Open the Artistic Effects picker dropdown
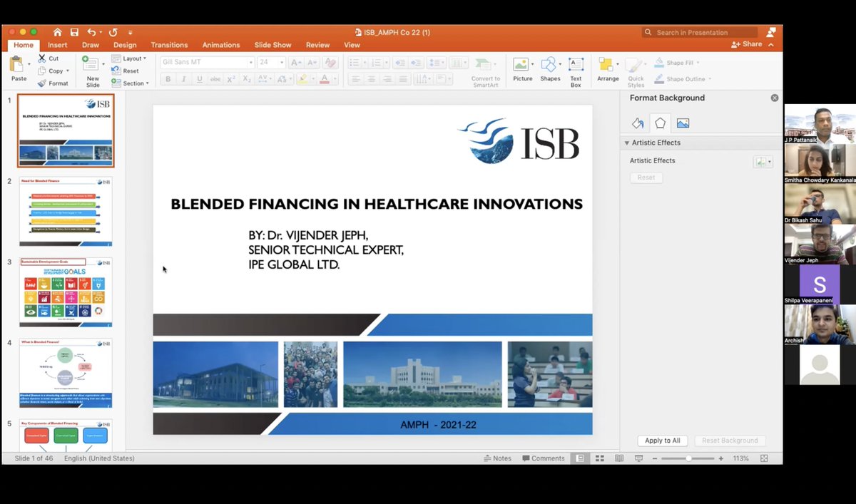856x504 pixels. pos(763,162)
